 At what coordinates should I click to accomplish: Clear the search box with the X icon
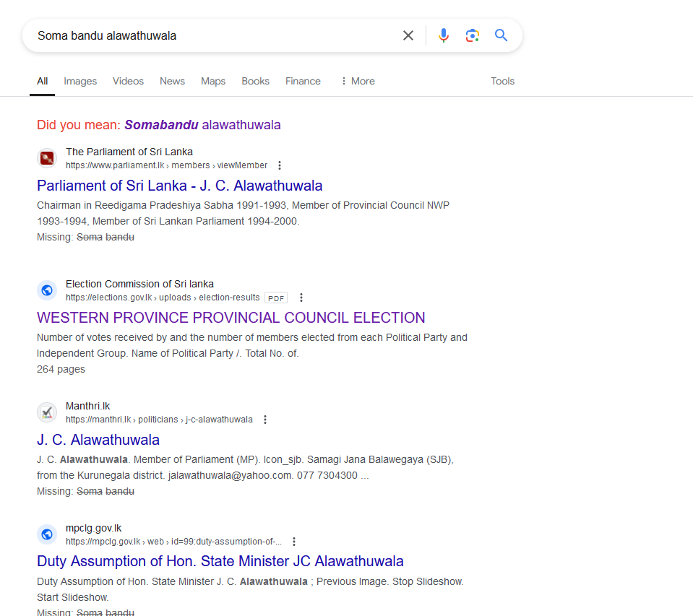click(408, 35)
